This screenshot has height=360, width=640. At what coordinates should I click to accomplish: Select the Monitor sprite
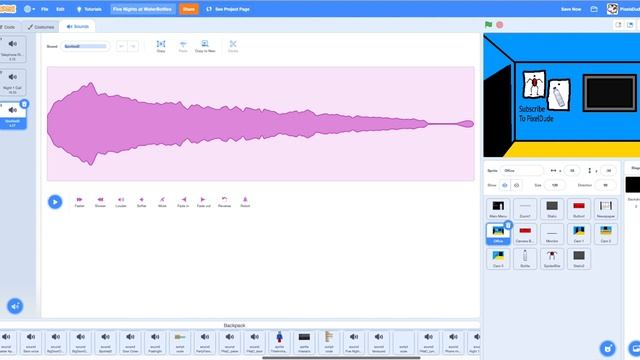pos(552,234)
